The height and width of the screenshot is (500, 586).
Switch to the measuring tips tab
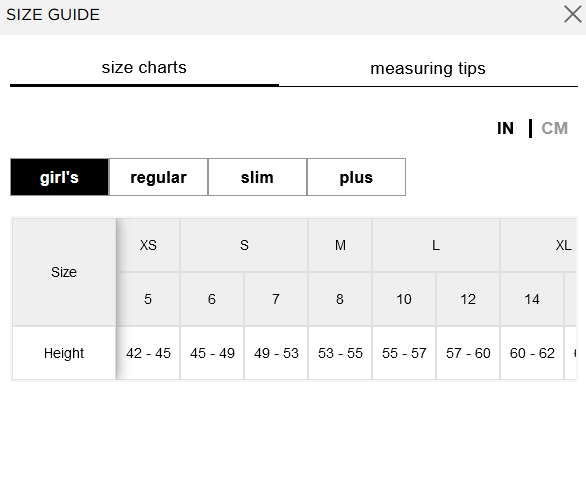point(428,69)
